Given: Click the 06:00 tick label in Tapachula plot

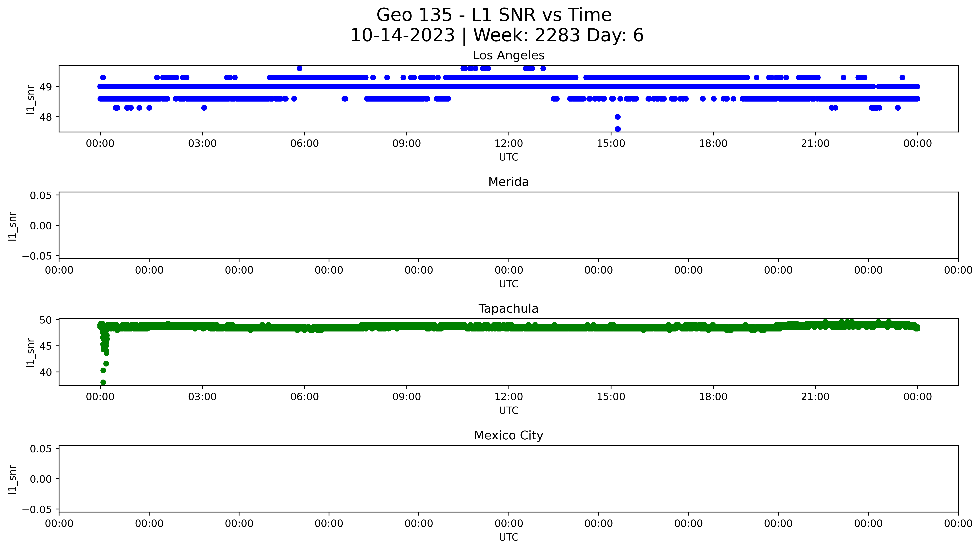Looking at the screenshot, I should pos(304,397).
